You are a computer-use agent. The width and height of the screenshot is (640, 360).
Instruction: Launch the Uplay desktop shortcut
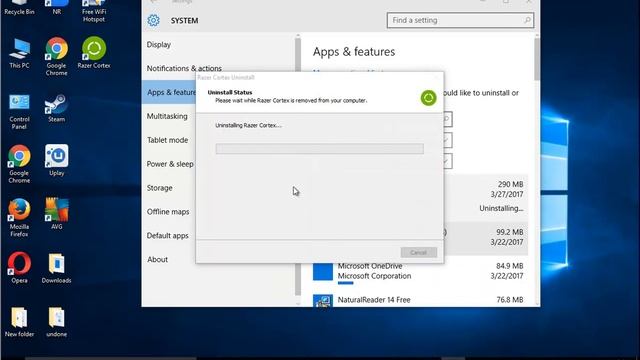[x=56, y=160]
